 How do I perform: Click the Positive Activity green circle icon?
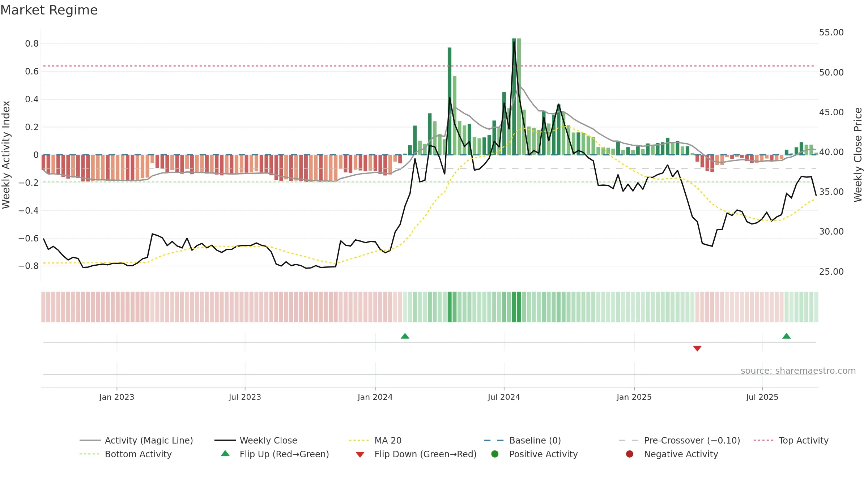(495, 454)
